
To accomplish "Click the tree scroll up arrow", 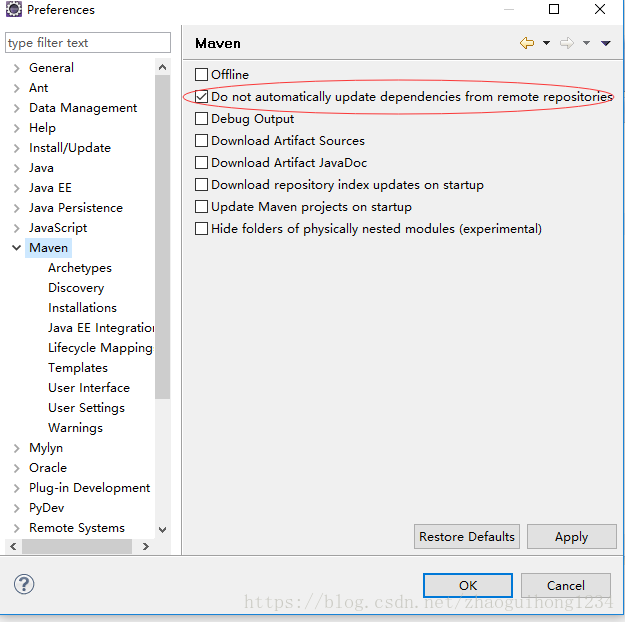I will click(162, 67).
